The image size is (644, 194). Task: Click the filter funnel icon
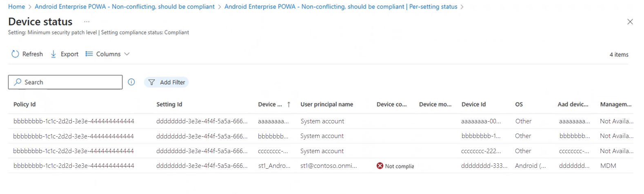[x=152, y=82]
